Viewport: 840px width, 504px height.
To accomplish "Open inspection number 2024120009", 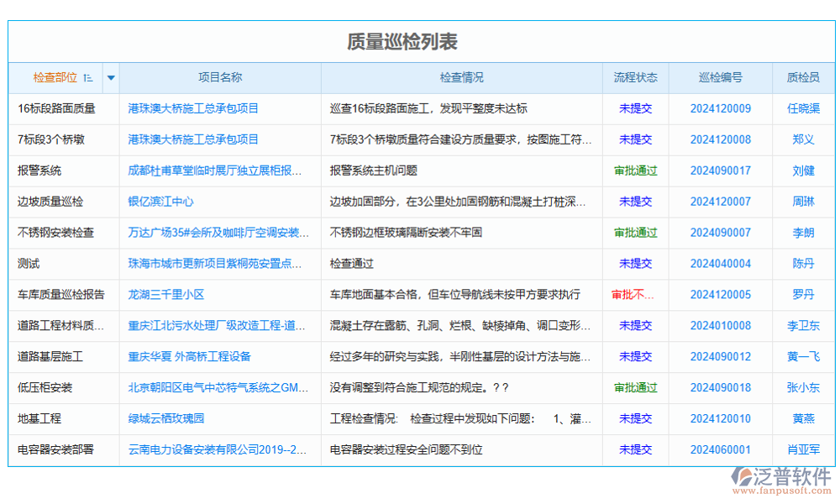I will [x=719, y=108].
